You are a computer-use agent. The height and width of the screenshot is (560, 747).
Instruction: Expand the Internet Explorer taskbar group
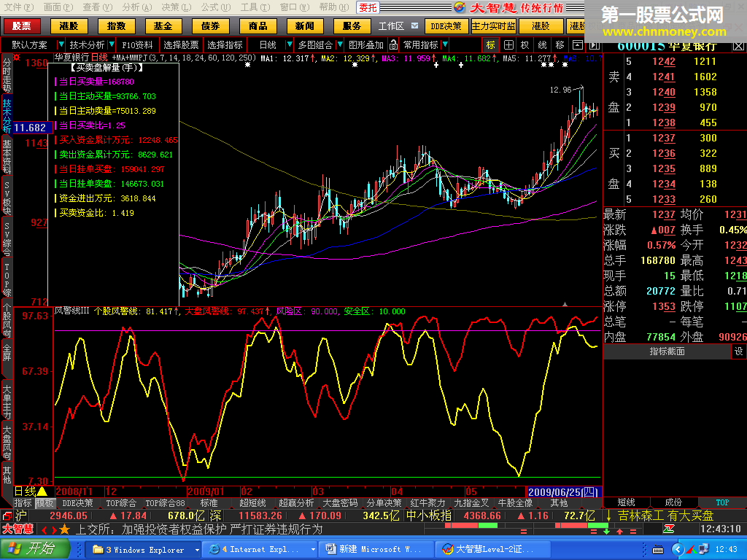[313, 550]
